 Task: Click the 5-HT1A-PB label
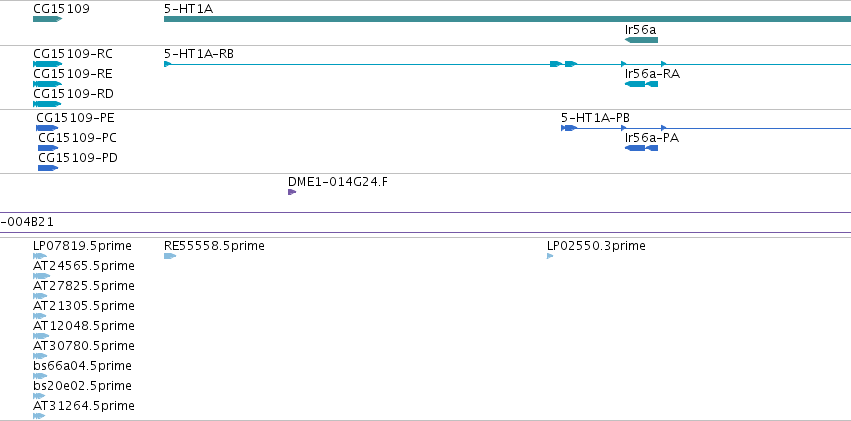[x=595, y=118]
